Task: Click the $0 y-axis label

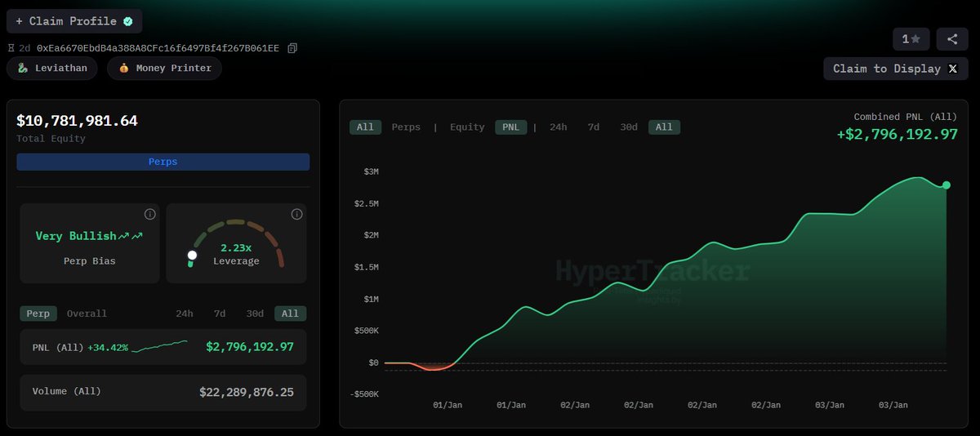Action: point(372,363)
